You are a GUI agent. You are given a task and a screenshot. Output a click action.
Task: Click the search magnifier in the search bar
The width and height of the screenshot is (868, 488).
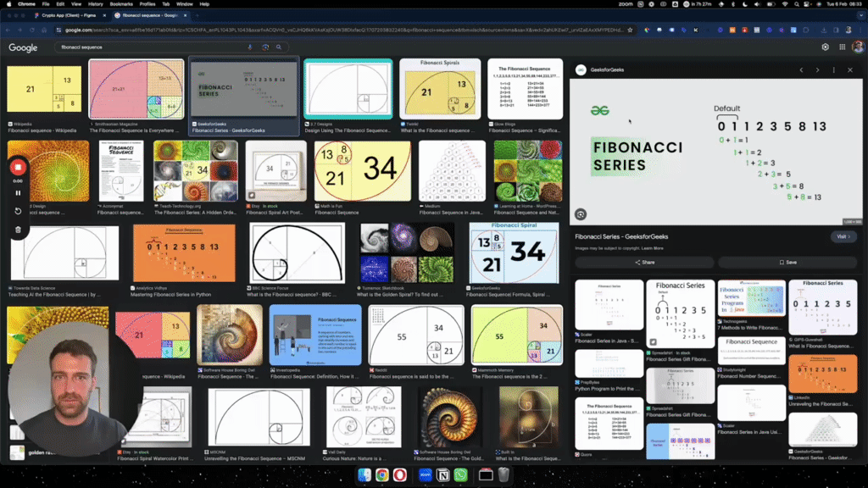[279, 47]
